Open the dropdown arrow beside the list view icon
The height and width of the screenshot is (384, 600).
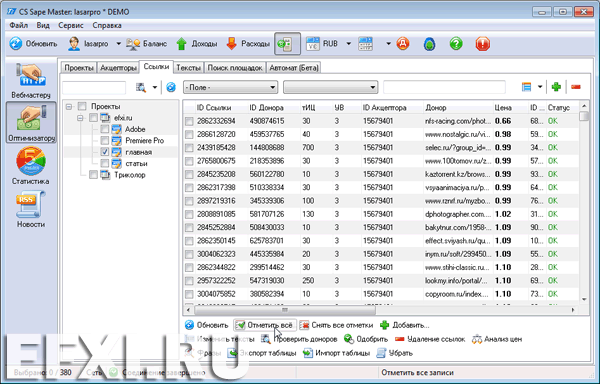tap(540, 87)
